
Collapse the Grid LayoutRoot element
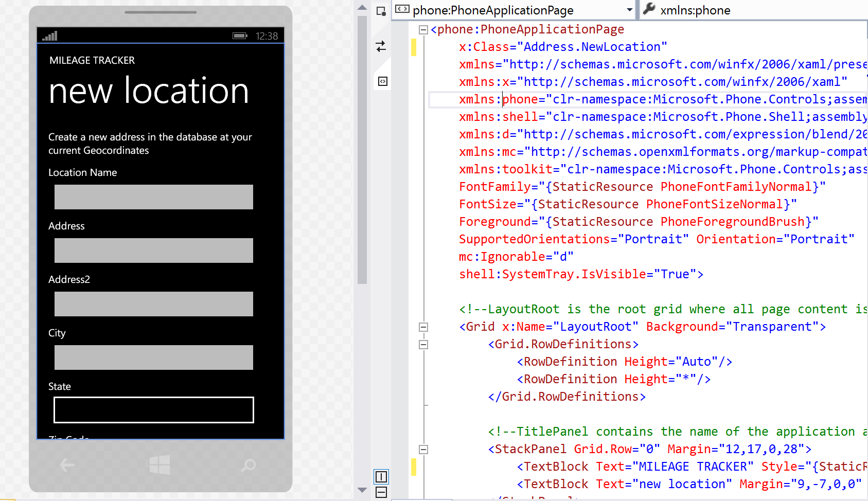[423, 327]
